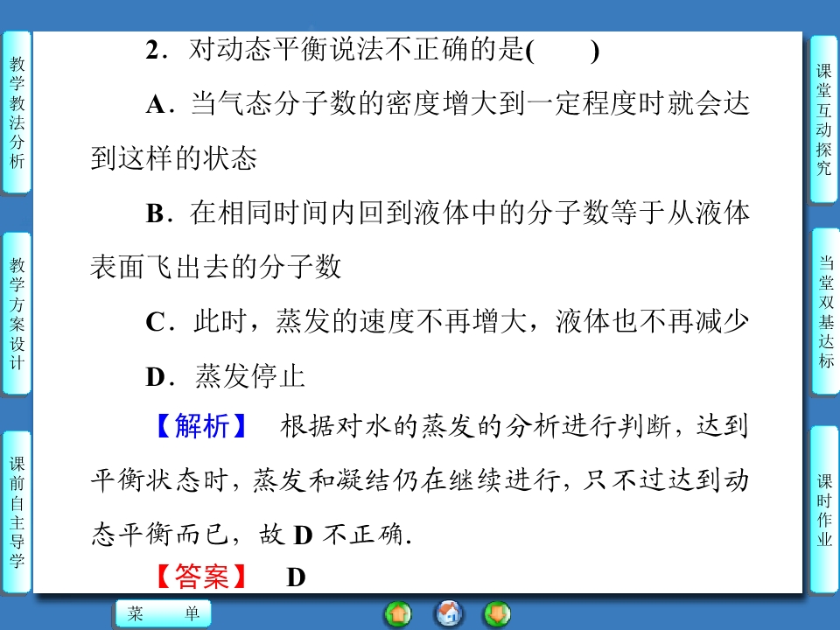Select answer option B about 相同时间内

tap(446, 213)
